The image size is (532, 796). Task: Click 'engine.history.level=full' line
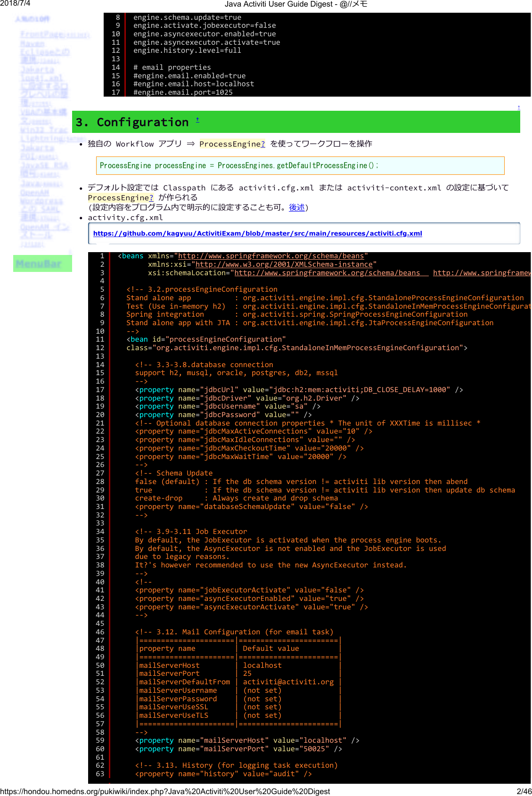click(x=187, y=50)
